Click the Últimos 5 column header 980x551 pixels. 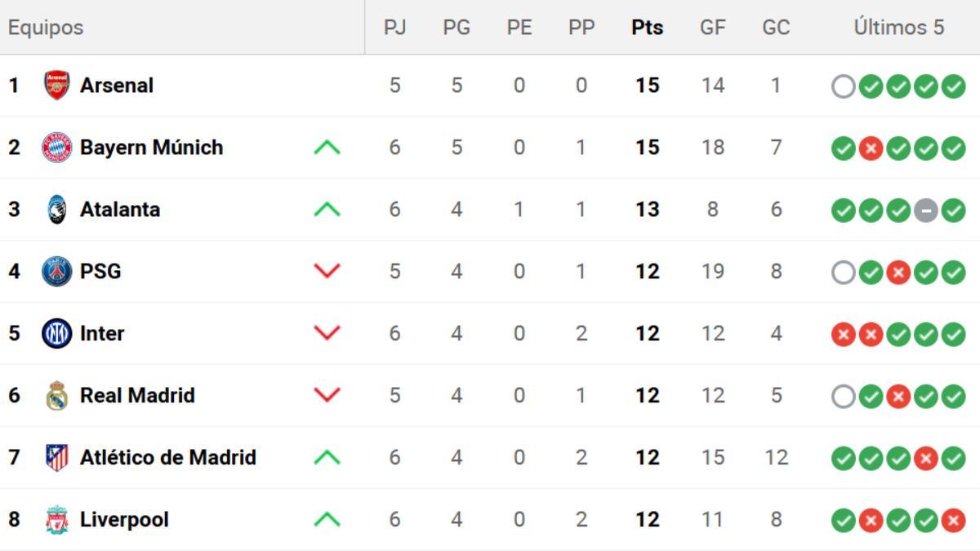tap(898, 27)
